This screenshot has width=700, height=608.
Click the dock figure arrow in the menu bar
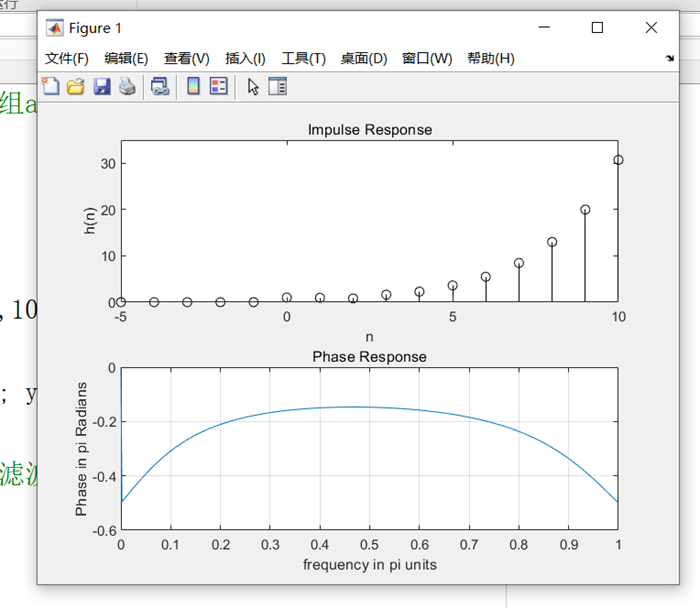(x=670, y=58)
